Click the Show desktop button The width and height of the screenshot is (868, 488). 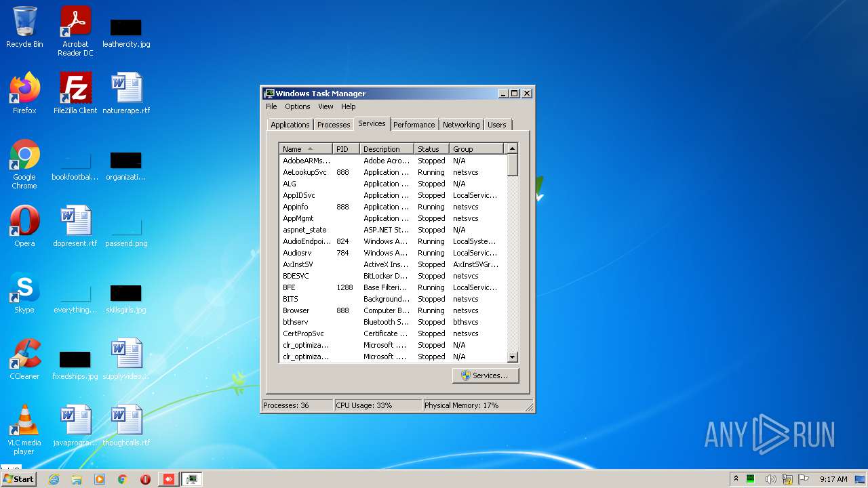point(861,479)
